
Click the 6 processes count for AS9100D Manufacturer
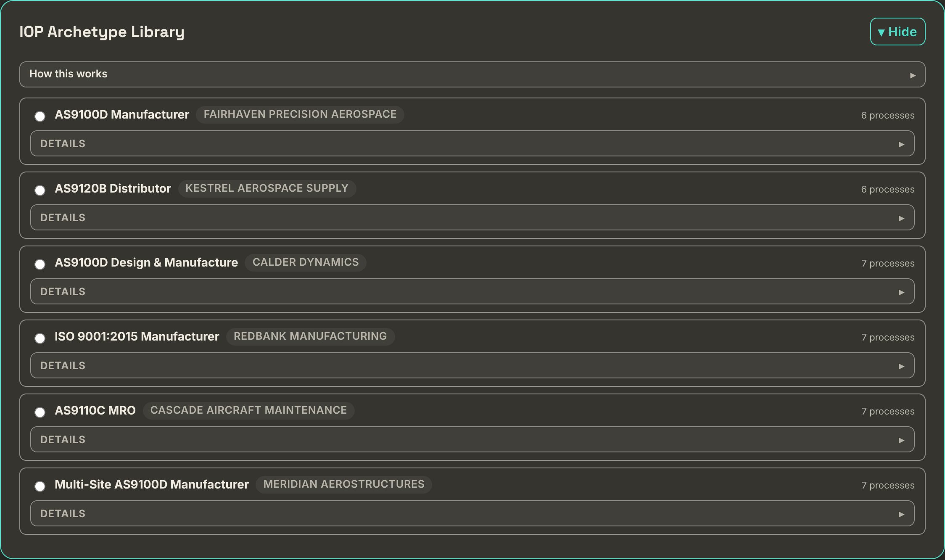(887, 115)
